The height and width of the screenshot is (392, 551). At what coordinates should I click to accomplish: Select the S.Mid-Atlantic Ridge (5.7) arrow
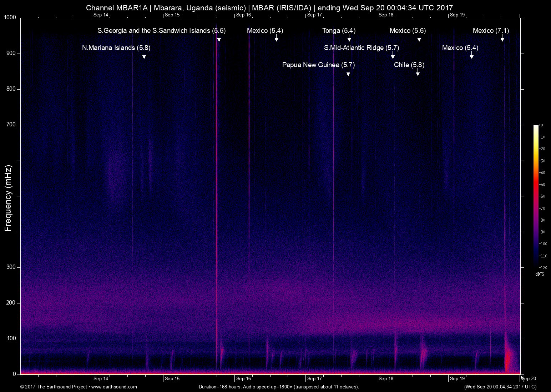tap(393, 57)
